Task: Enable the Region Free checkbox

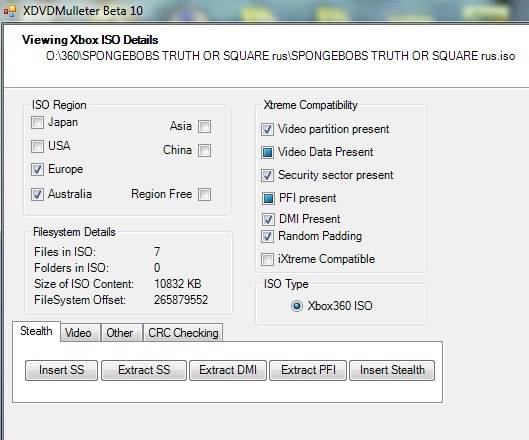Action: tap(204, 194)
